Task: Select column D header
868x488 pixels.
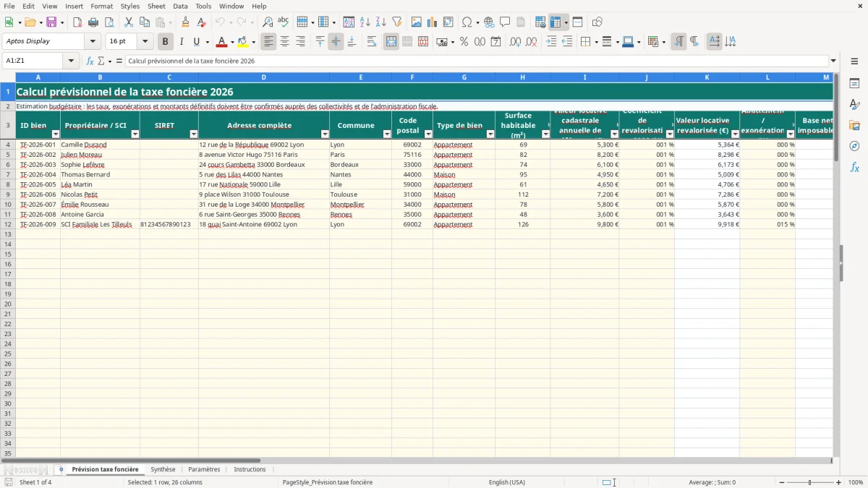Action: pyautogui.click(x=263, y=77)
